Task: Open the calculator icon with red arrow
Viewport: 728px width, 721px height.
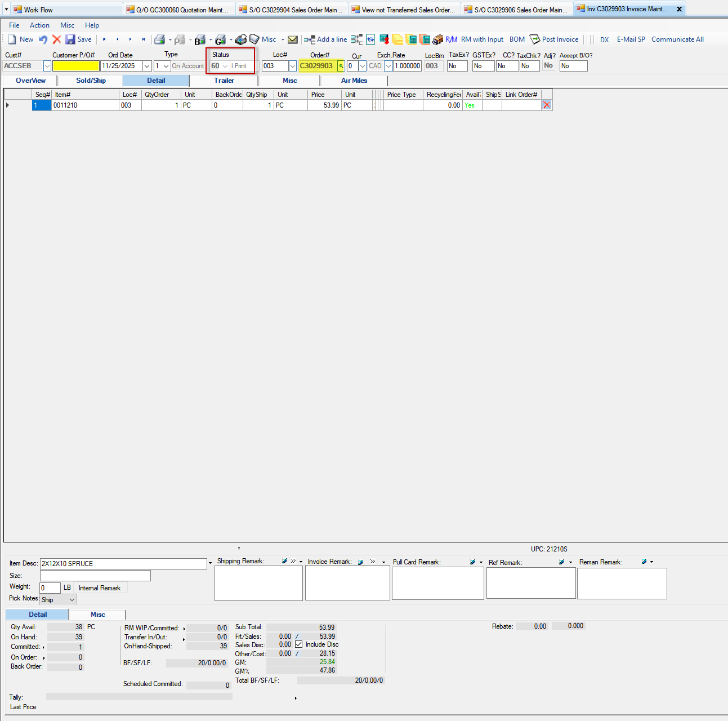Action: (385, 39)
